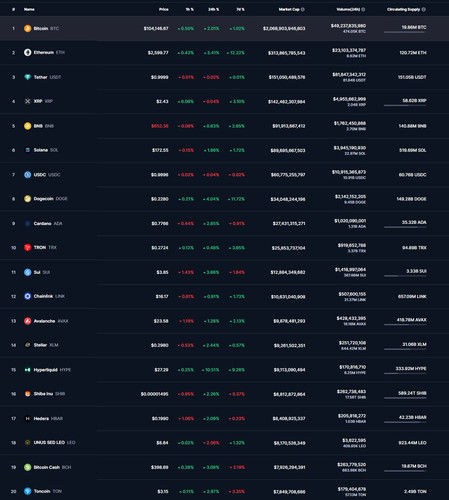449x500 pixels.
Task: Open the UNUS SED LEO logo icon
Action: (28, 442)
